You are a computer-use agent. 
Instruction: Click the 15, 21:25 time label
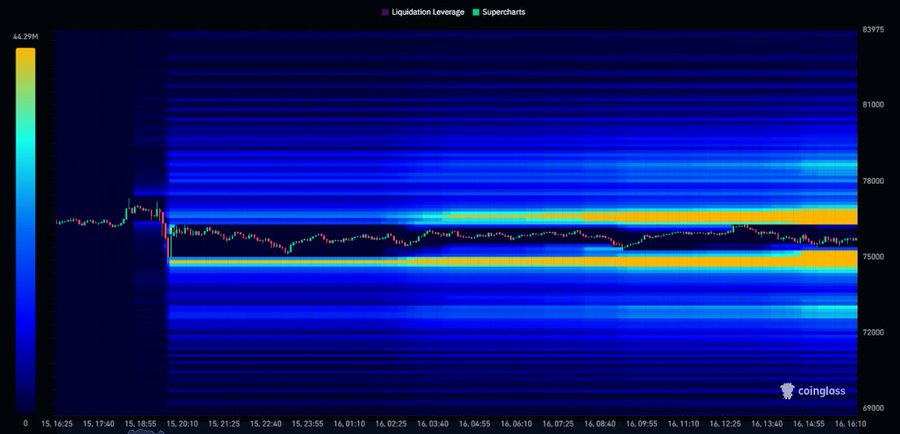(x=224, y=424)
